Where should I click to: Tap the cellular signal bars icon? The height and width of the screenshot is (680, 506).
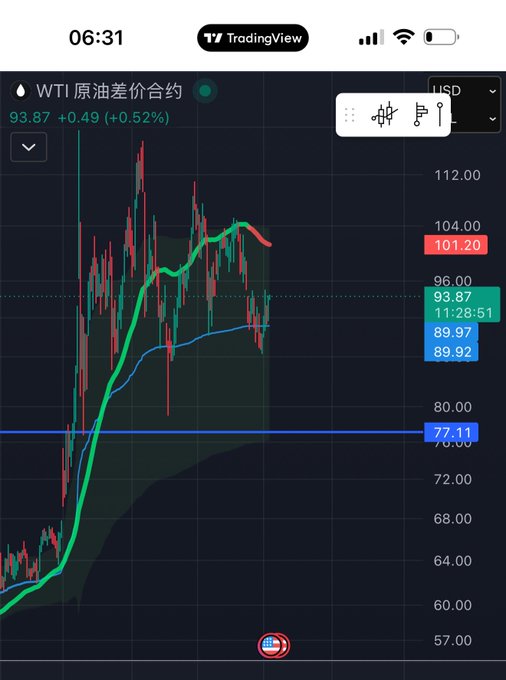coord(371,37)
